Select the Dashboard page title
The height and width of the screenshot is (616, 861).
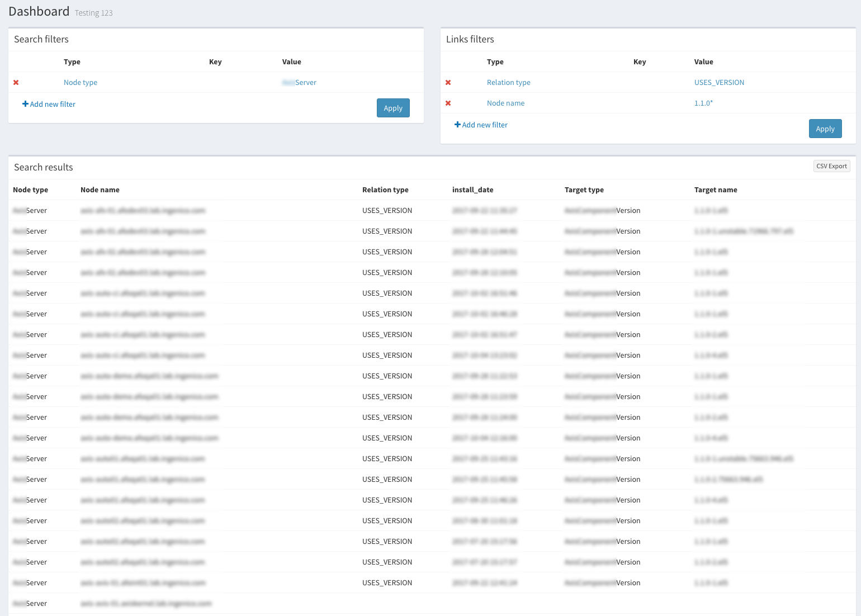pyautogui.click(x=39, y=11)
